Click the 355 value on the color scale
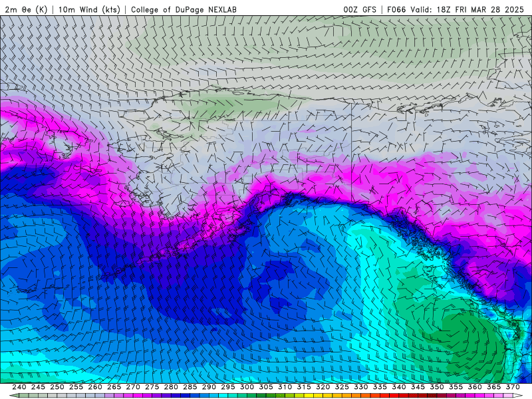 (x=456, y=387)
